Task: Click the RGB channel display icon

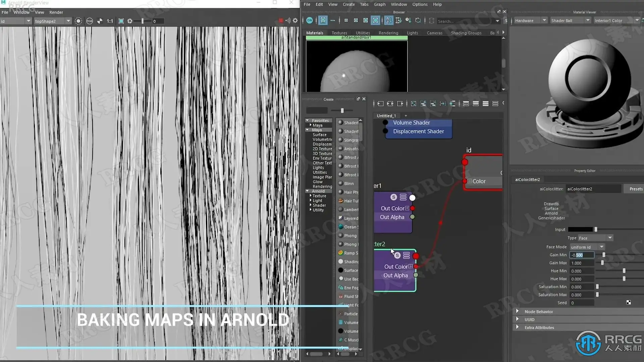Action: pos(90,21)
